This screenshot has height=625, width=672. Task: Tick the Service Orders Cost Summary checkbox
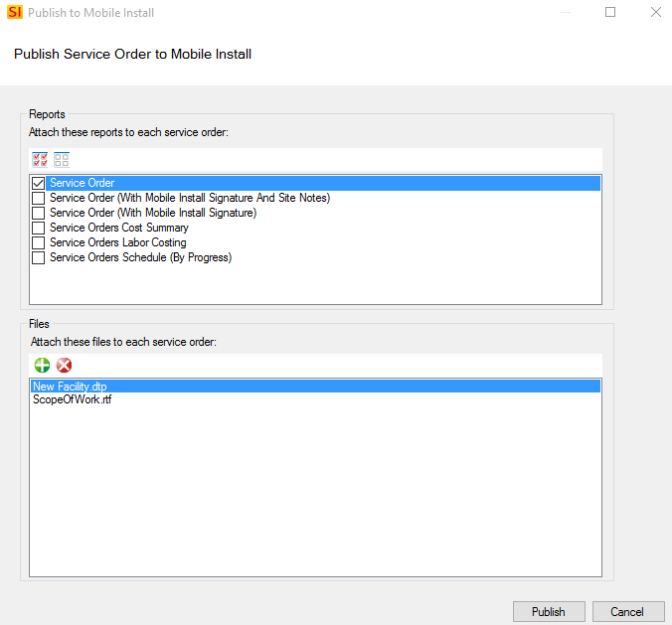click(38, 228)
